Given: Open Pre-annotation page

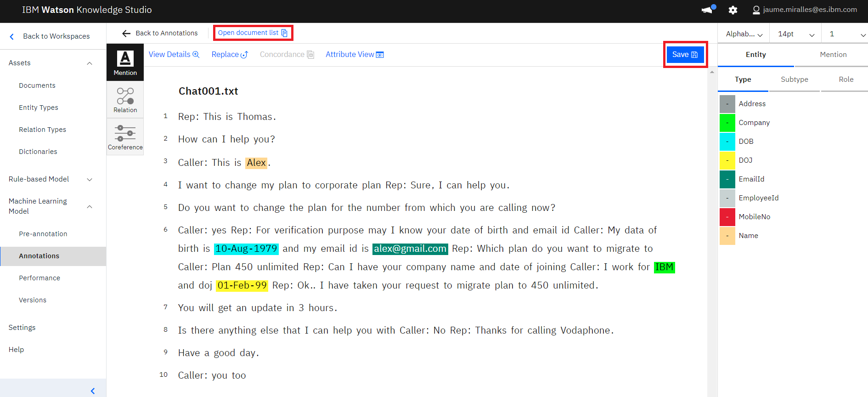Looking at the screenshot, I should coord(43,234).
